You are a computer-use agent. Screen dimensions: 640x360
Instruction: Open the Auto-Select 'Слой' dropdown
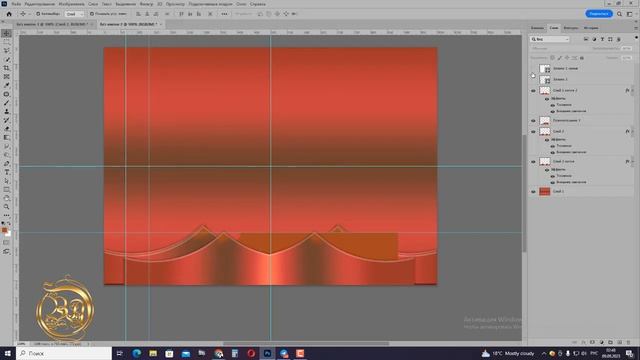74,14
